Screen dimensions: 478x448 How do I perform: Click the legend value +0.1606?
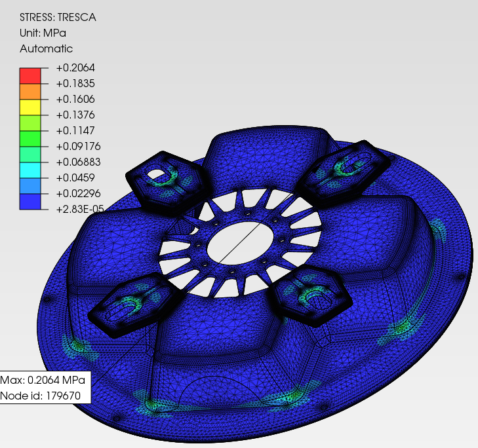click(x=75, y=100)
